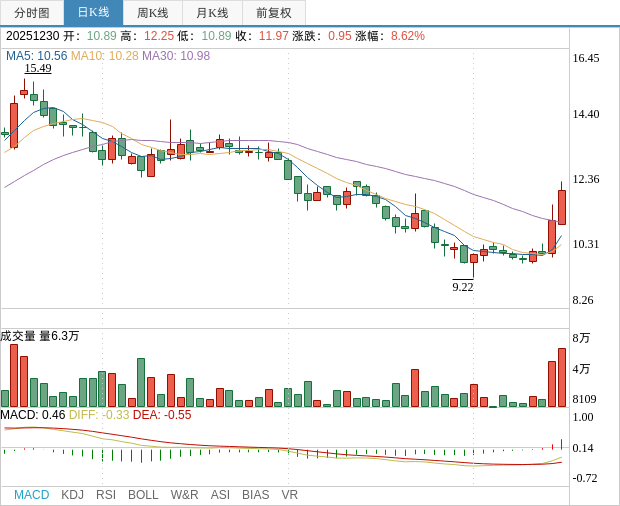
Task: Switch indicator to KDJ
Action: point(72,495)
